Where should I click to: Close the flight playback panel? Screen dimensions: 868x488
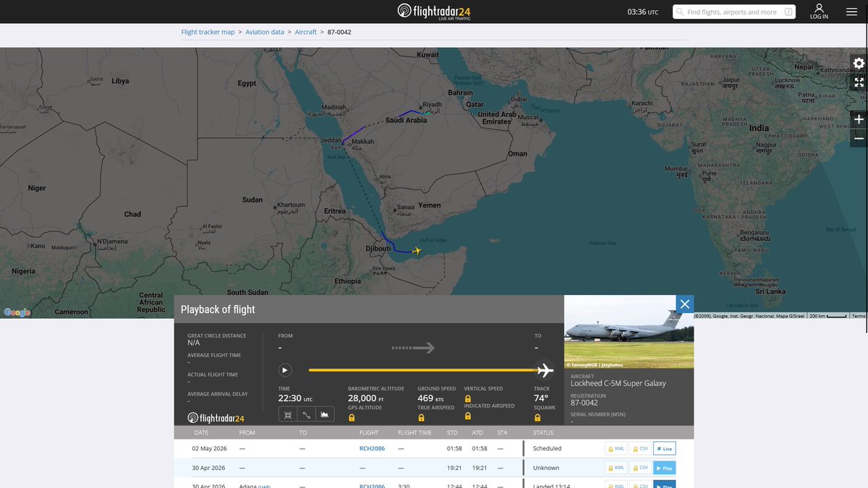click(685, 304)
